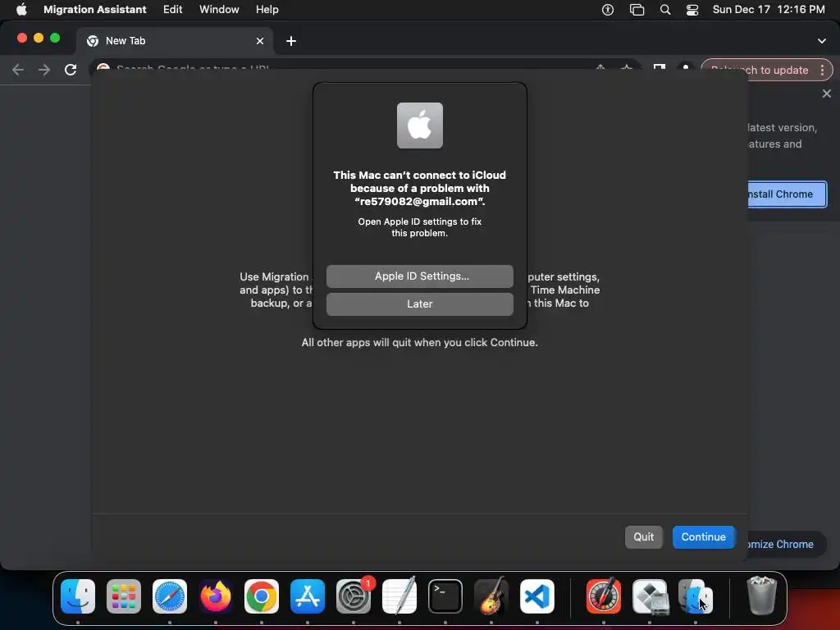Click the Reinstall Chrome button
The height and width of the screenshot is (630, 840).
pos(787,194)
